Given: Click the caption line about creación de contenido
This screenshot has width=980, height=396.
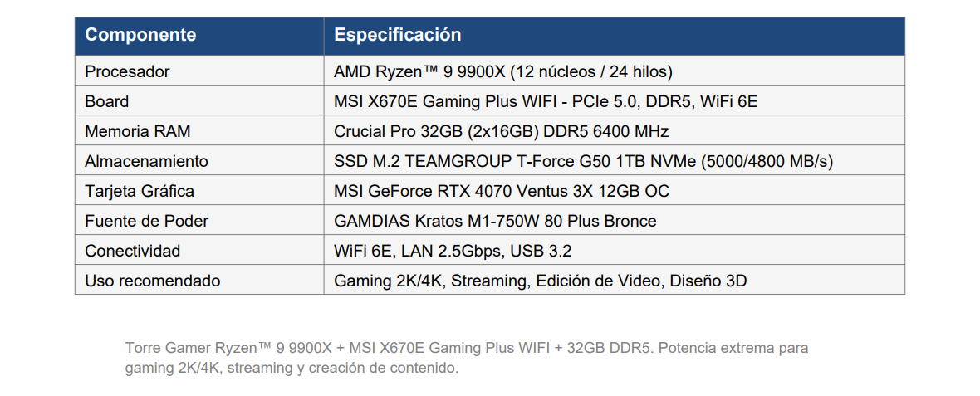Looking at the screenshot, I should coord(292,368).
